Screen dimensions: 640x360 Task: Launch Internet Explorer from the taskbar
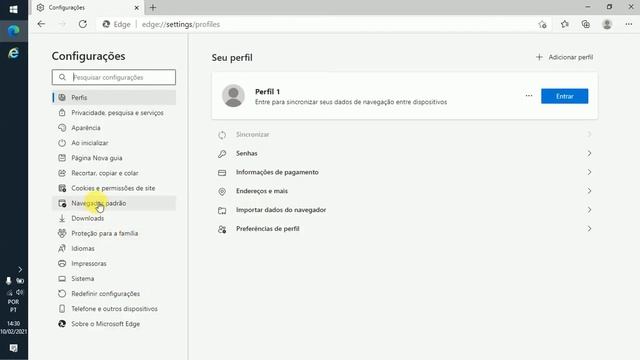(x=13, y=53)
